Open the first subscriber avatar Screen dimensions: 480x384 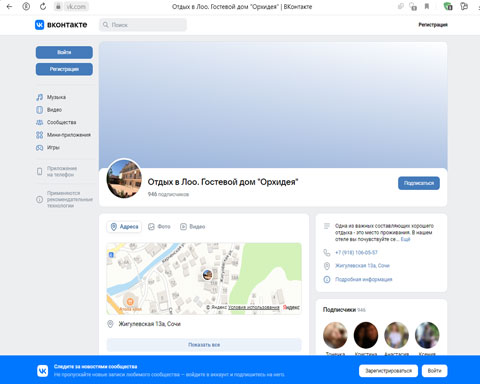point(335,335)
